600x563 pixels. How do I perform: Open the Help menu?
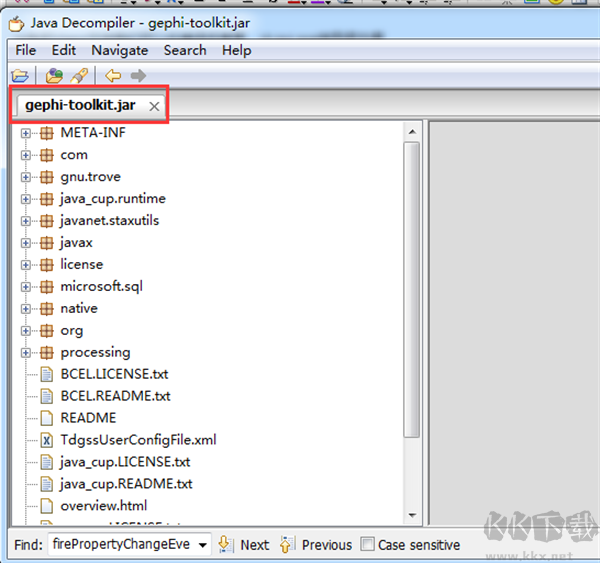pyautogui.click(x=236, y=50)
